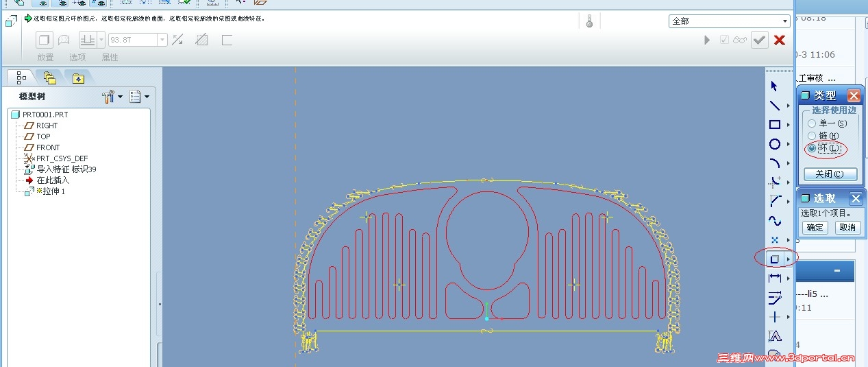Expand the Rectangle tool flyout arrow
This screenshot has width=868, height=367.
pyautogui.click(x=789, y=125)
